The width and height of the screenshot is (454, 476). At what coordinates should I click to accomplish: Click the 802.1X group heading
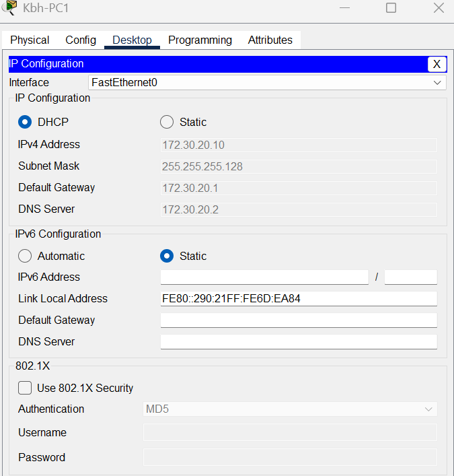tap(33, 366)
